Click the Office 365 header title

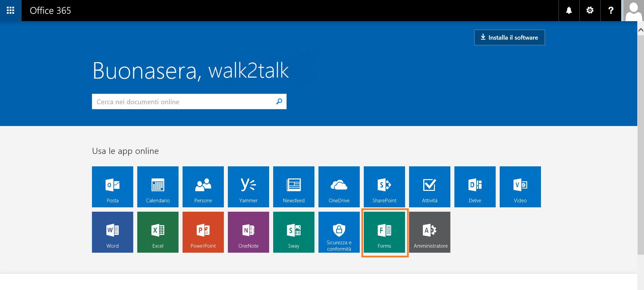50,10
